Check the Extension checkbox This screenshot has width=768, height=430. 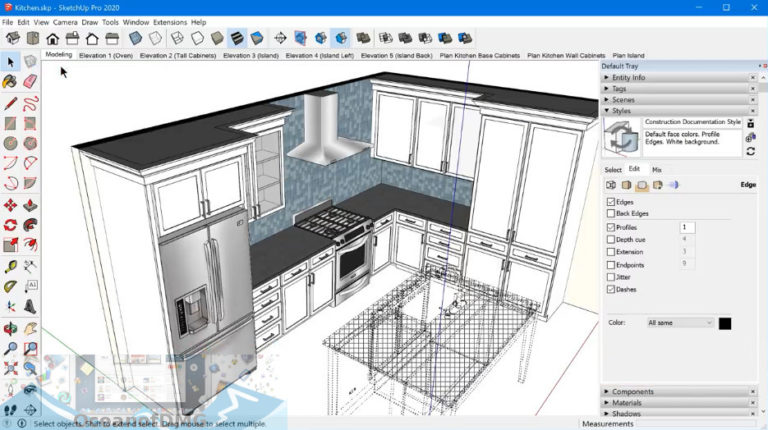click(611, 252)
